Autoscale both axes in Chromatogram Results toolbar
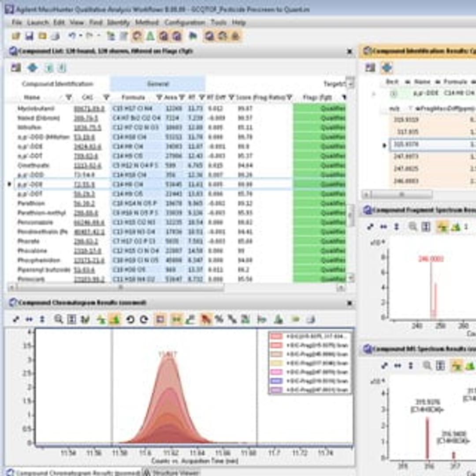Viewport: 476px width, 476px height. [16, 320]
